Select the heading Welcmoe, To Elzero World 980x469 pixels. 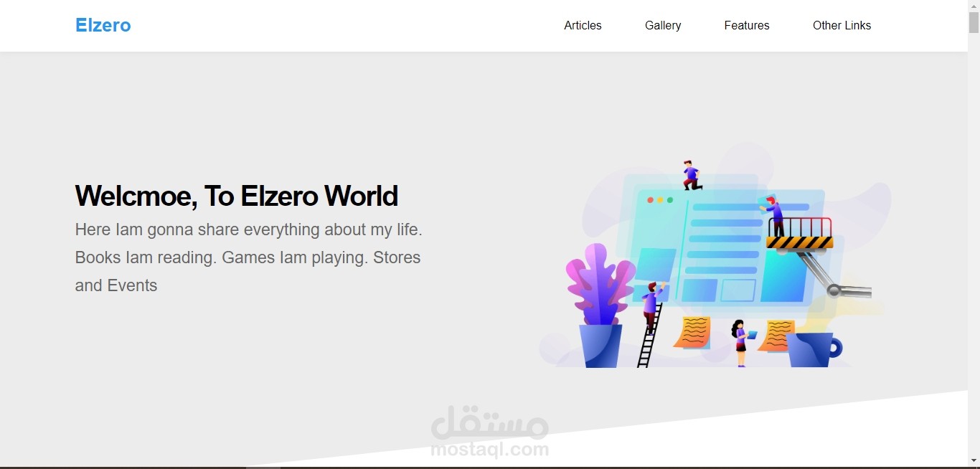click(x=236, y=195)
